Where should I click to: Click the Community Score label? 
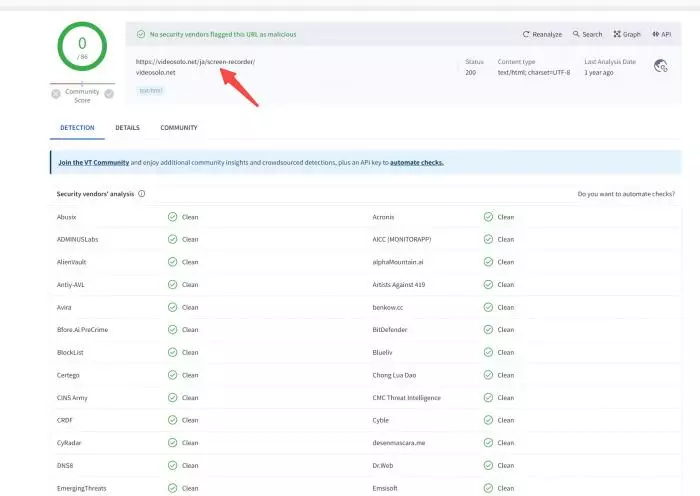point(82,96)
